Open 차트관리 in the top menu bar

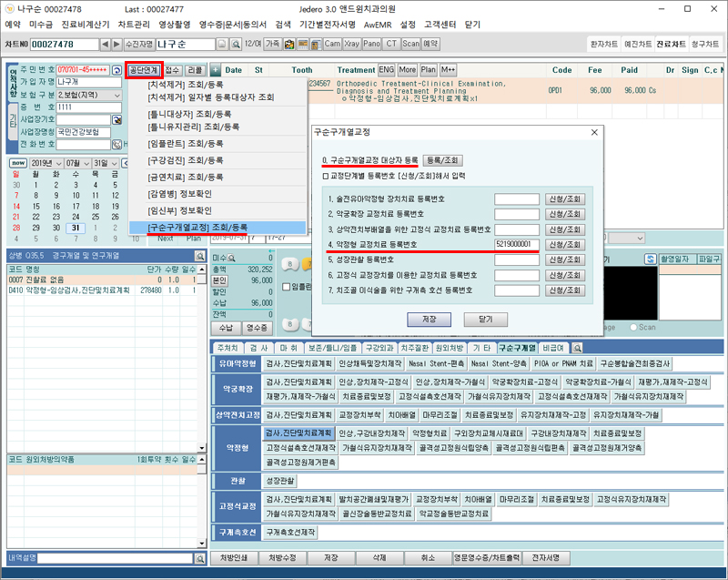click(x=136, y=25)
